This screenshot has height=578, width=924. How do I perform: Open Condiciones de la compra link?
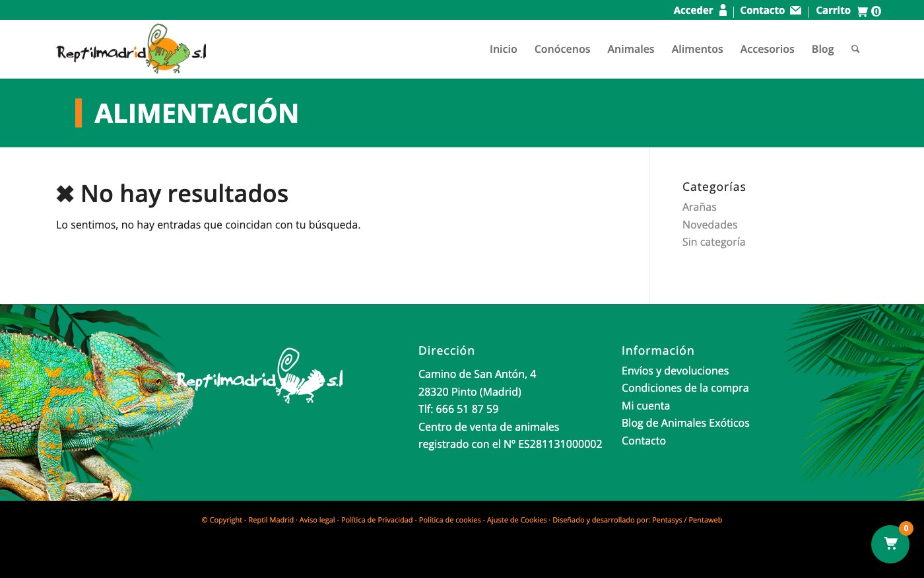tap(685, 388)
